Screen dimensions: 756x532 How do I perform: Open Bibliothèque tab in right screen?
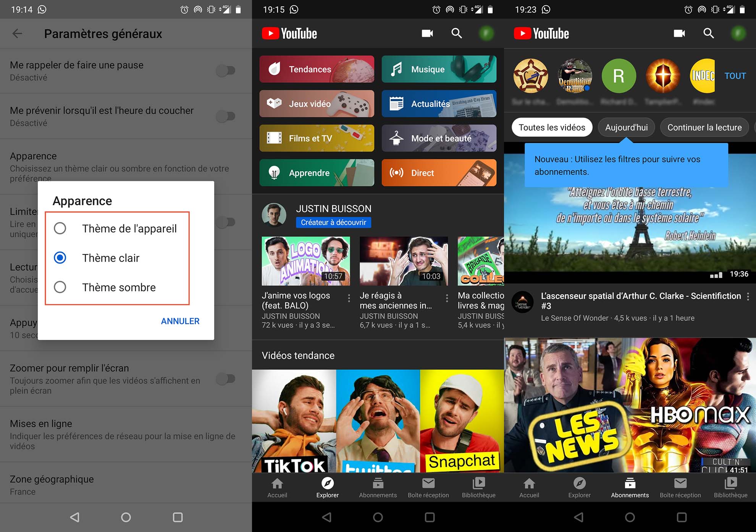coord(731,488)
